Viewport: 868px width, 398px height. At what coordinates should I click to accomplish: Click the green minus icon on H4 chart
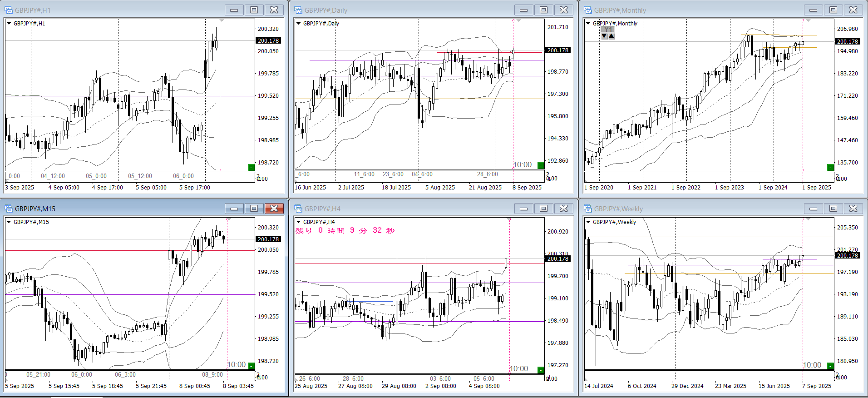tap(541, 370)
